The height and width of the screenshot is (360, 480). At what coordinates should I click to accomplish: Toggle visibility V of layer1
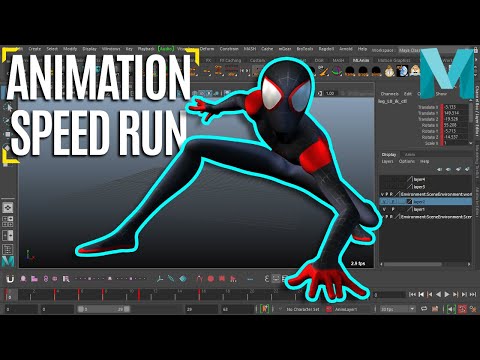point(384,209)
